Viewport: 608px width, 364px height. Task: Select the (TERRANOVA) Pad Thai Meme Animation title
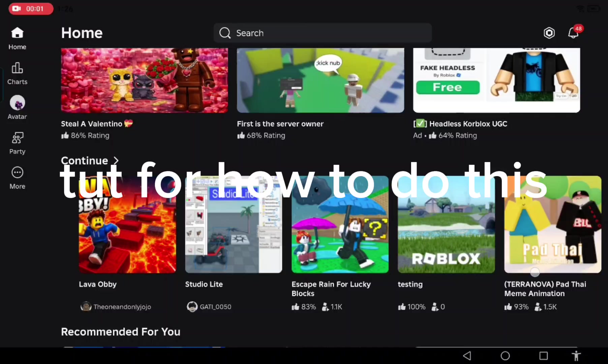tap(545, 289)
